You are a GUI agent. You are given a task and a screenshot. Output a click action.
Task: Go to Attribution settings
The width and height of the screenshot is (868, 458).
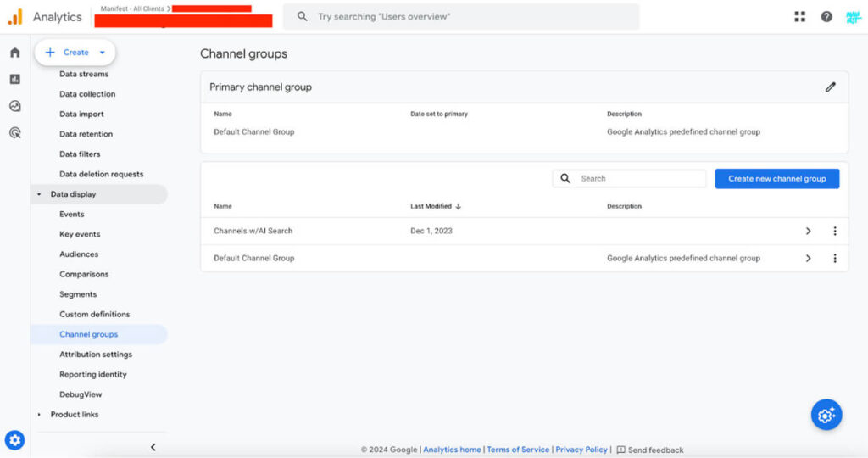pyautogui.click(x=96, y=355)
